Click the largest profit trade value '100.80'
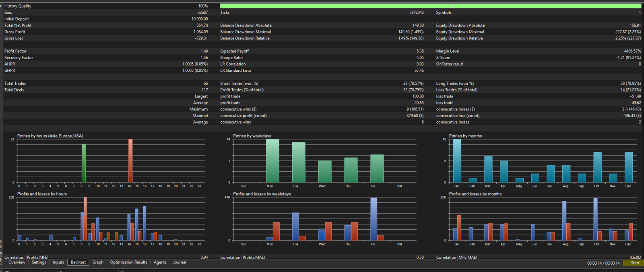 click(418, 96)
